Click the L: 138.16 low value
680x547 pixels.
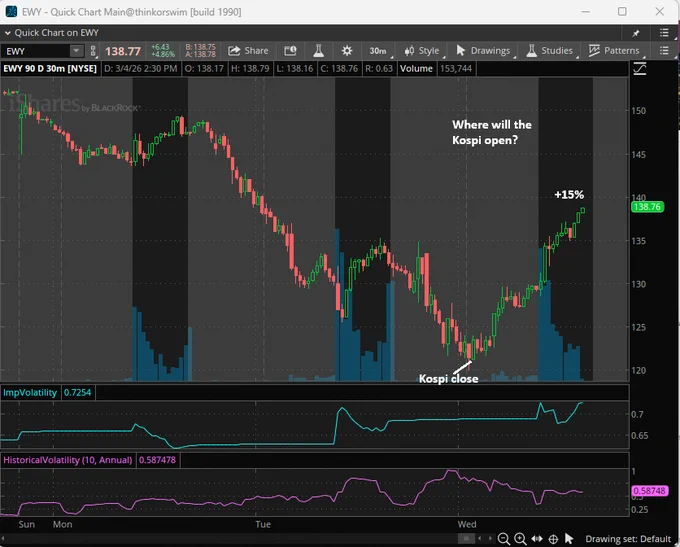click(294, 69)
